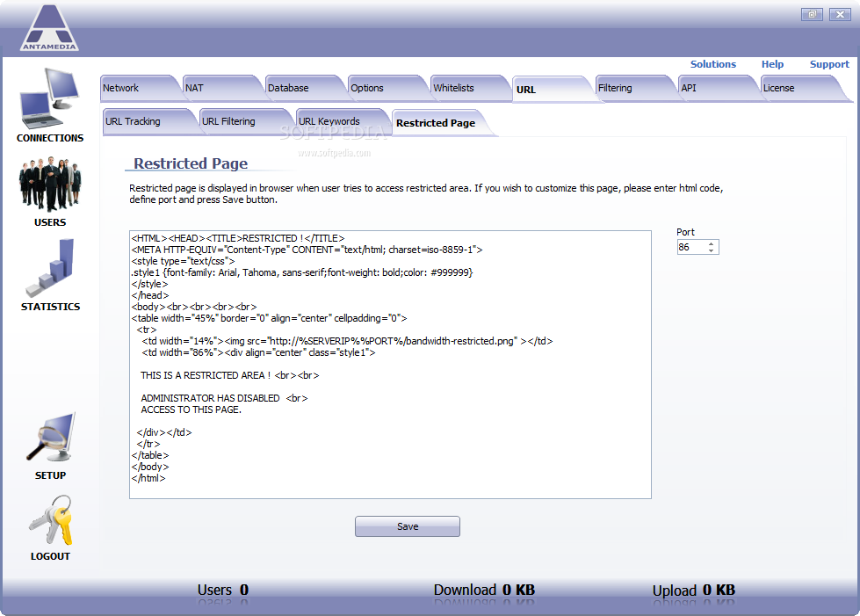Image resolution: width=860 pixels, height=616 pixels.
Task: Select the Restricted Page subtab
Action: pos(440,123)
